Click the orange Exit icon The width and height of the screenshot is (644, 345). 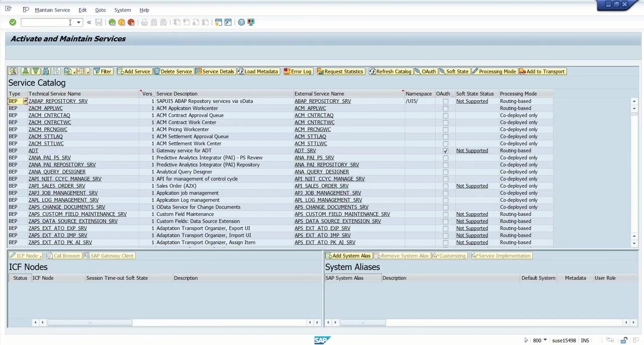click(122, 22)
